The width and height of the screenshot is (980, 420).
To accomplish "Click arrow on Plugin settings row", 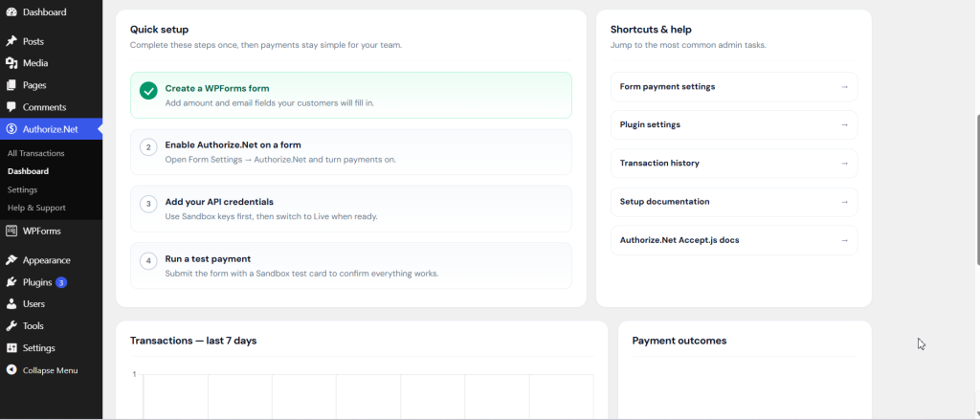I will tap(844, 124).
